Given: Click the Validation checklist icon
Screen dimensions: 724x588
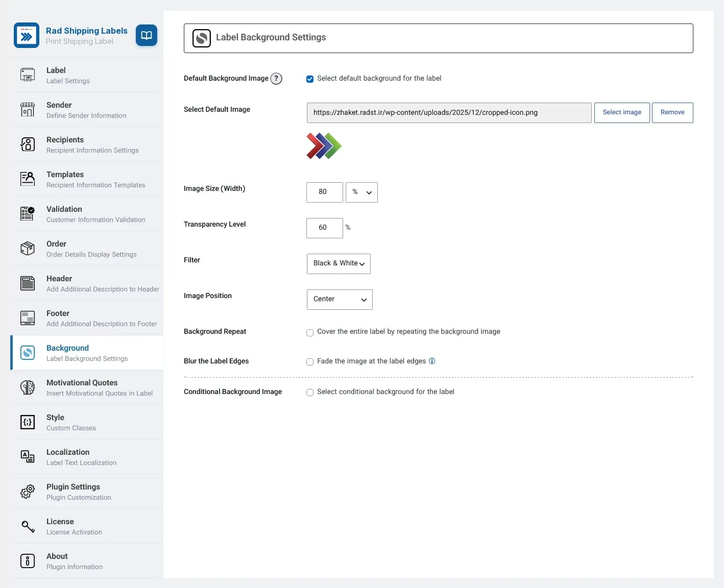Looking at the screenshot, I should point(28,214).
